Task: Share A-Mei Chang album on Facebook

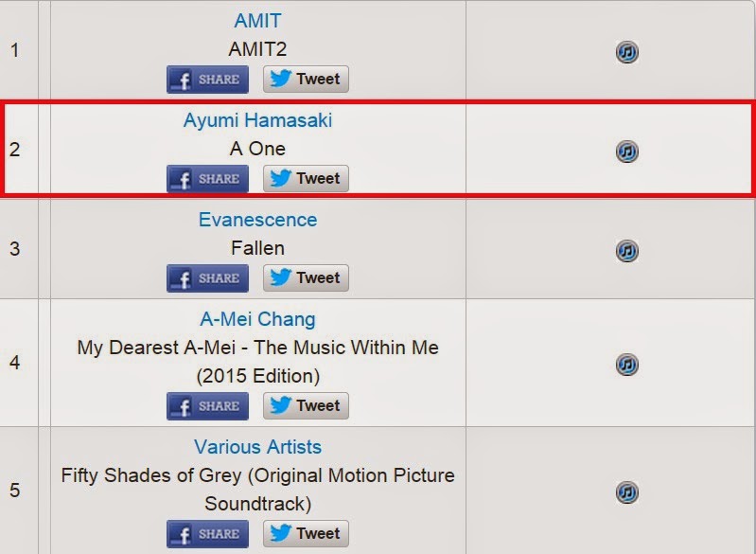Action: point(208,406)
